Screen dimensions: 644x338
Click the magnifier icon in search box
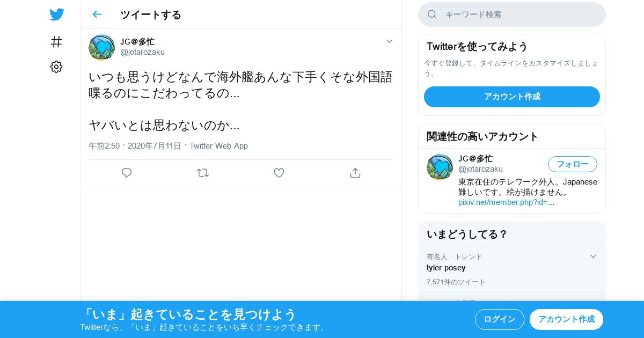coord(432,14)
